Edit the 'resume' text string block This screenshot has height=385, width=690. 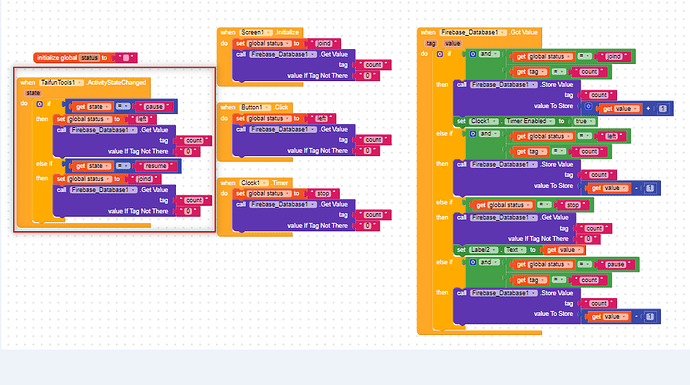(x=156, y=166)
